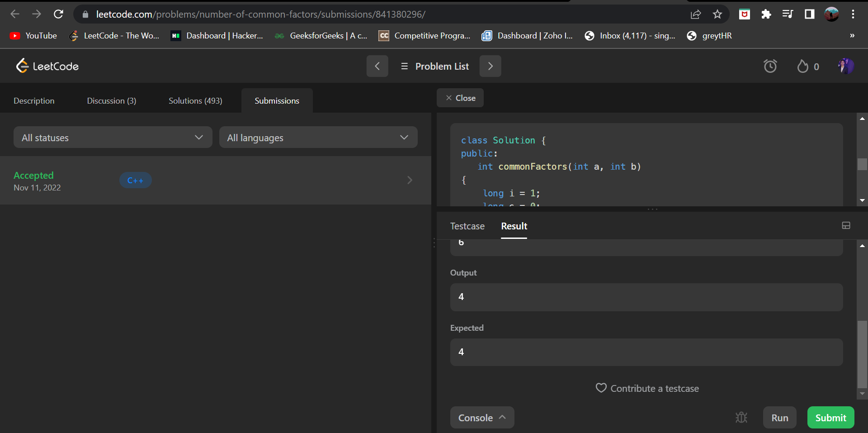Open the All languages dropdown
Image resolution: width=868 pixels, height=433 pixels.
click(x=318, y=137)
